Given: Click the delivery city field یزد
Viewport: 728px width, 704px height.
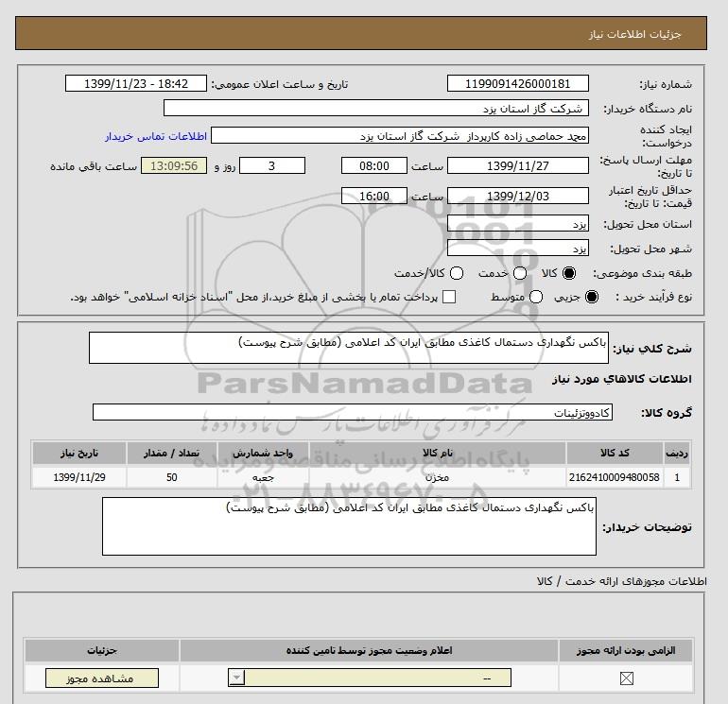Looking at the screenshot, I should [x=518, y=248].
